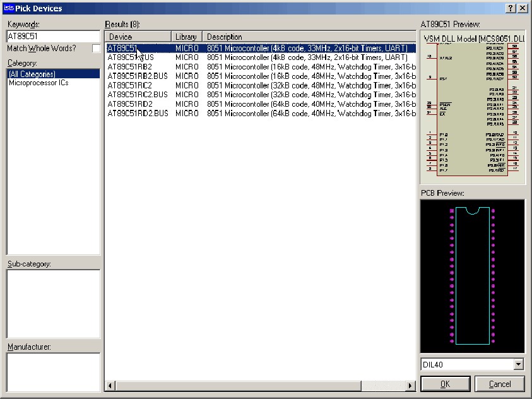This screenshot has height=399, width=532.
Task: Select the AT89C51RB2.BUS device row
Action: pyautogui.click(x=261, y=76)
